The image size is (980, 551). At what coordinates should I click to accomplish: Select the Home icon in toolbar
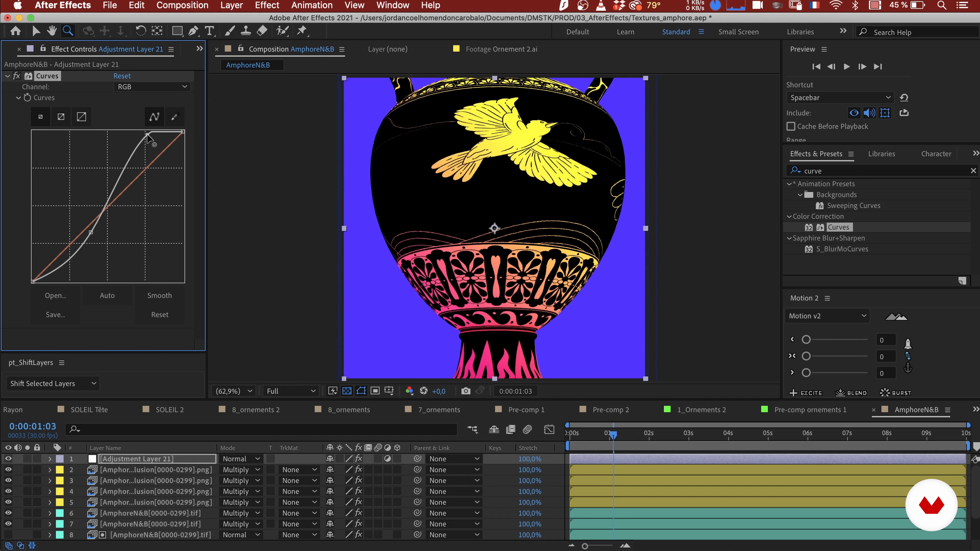16,31
